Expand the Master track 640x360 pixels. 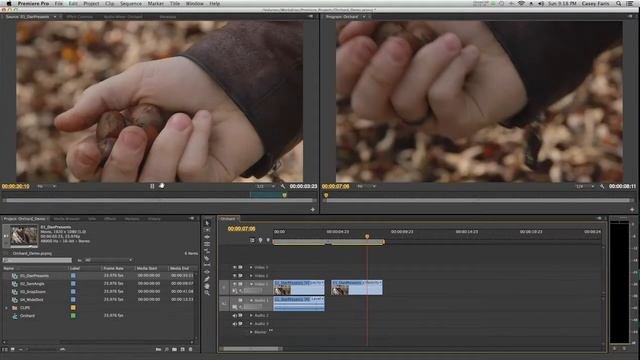(251, 332)
